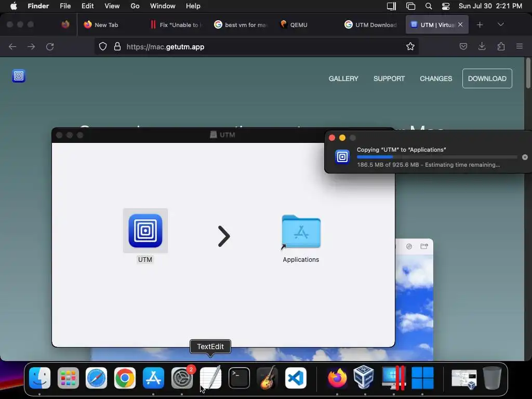Open the File menu
532x399 pixels.
pyautogui.click(x=65, y=6)
